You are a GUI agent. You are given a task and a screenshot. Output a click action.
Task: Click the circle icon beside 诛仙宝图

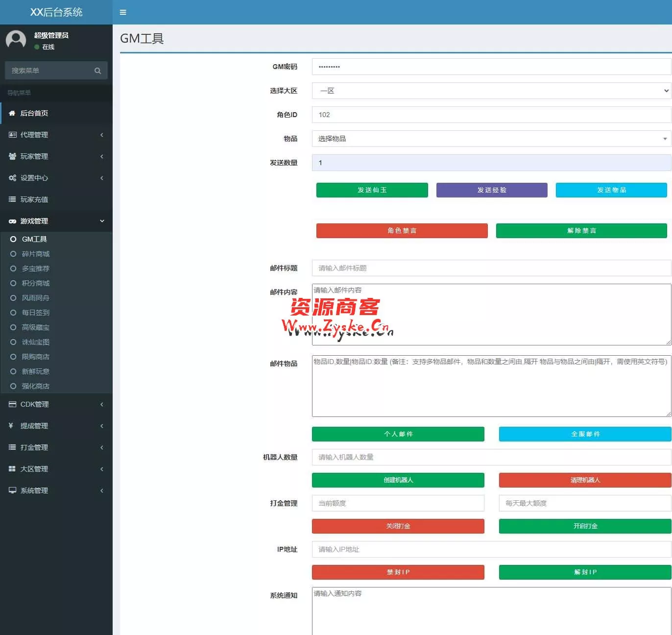coord(13,342)
